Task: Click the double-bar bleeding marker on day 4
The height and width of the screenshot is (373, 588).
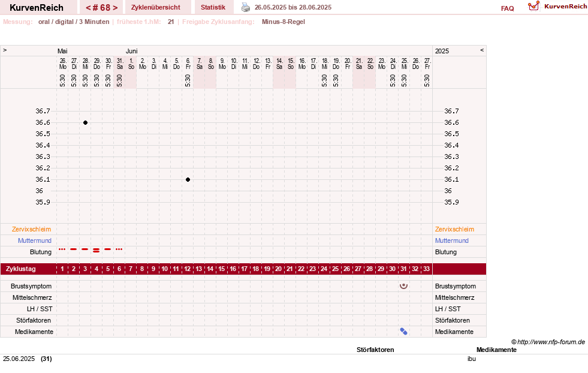Action: (x=97, y=250)
